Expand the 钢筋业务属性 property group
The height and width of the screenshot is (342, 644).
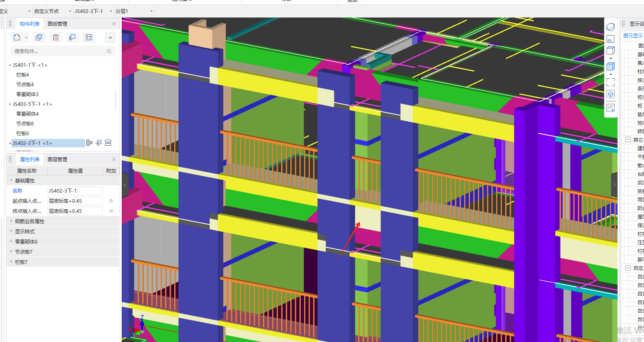[x=11, y=221]
